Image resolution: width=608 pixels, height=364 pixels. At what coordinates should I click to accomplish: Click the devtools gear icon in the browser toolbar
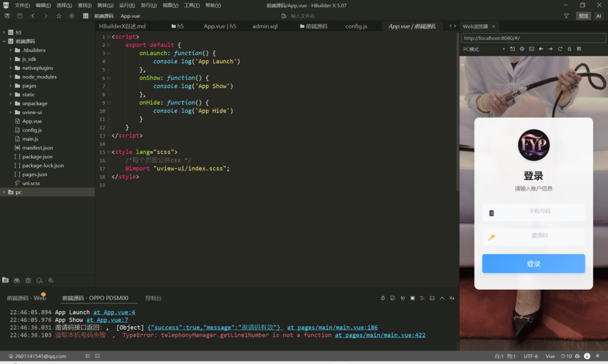522,49
